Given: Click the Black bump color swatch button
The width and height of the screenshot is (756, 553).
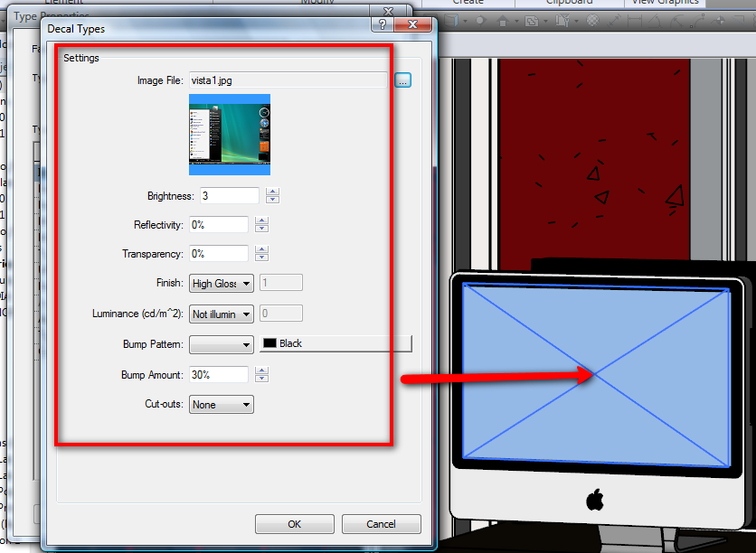Looking at the screenshot, I should click(x=335, y=343).
